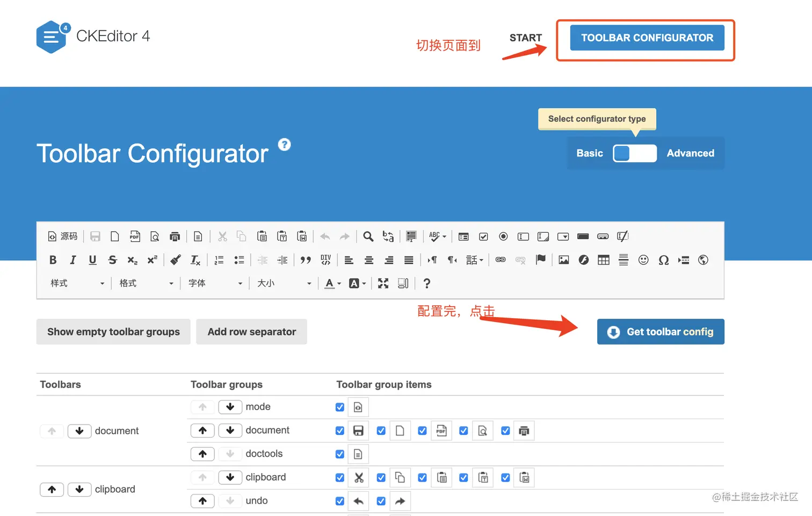Insert a bulleted list from the editor toolbar
This screenshot has width=812, height=516.
tap(239, 260)
